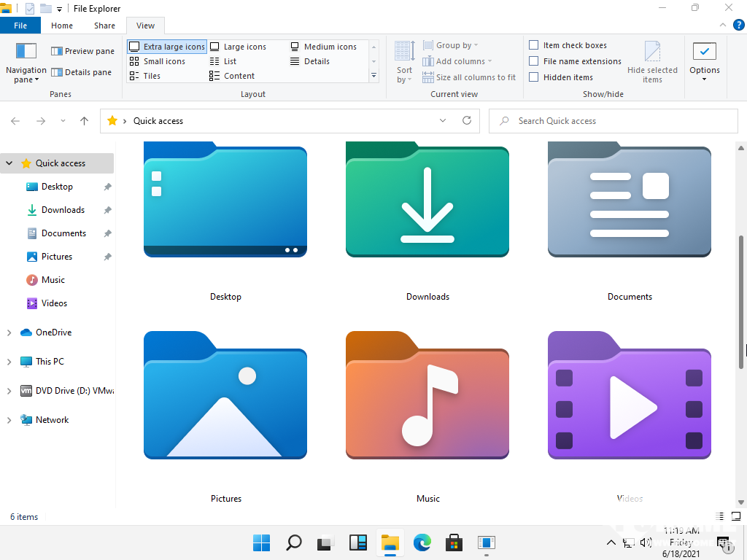Click Hide selected items button
This screenshot has width=747, height=560.
click(x=652, y=63)
